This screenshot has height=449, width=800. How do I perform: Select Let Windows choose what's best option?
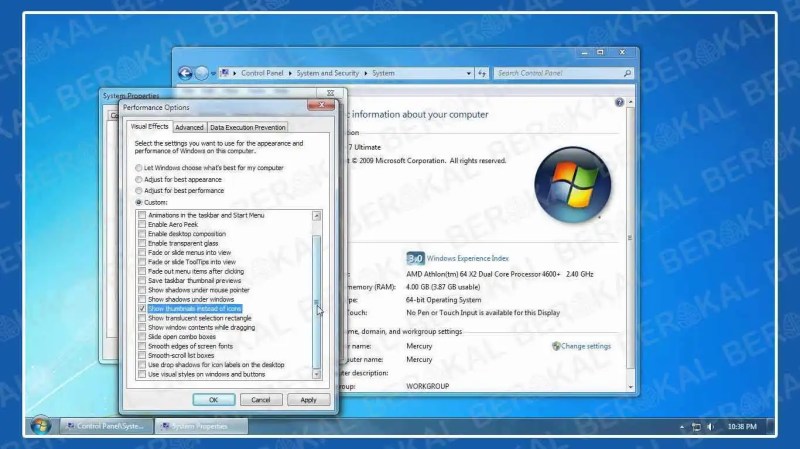tap(138, 168)
